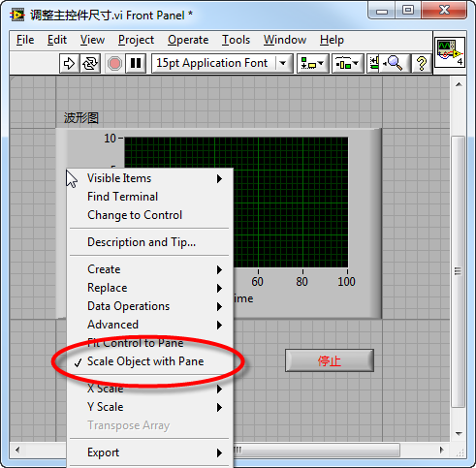476x468 pixels.
Task: Open the Operate menu
Action: coord(188,40)
